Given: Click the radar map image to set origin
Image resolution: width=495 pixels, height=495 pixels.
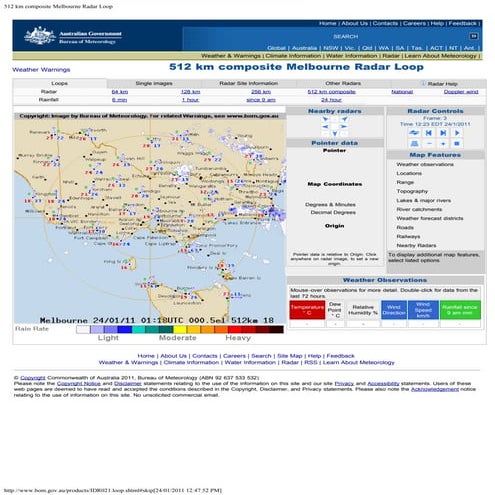Looking at the screenshot, I should (x=150, y=218).
